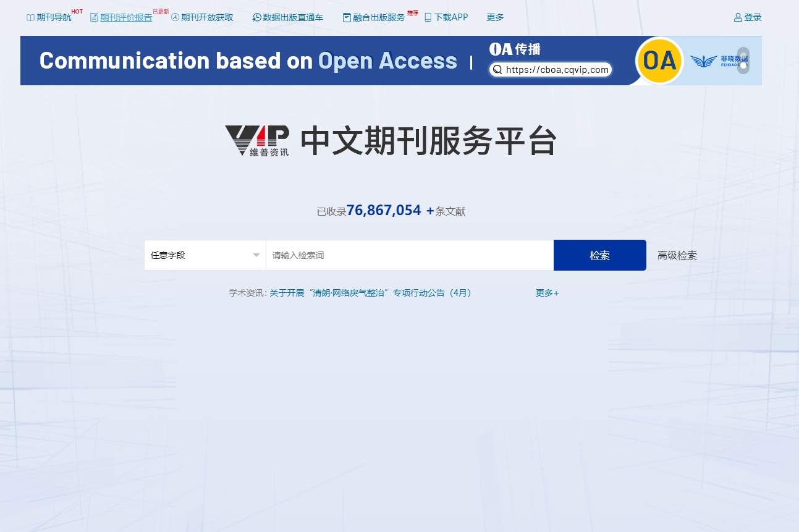799x532 pixels.
Task: Click the 76,867,054 literature count
Action: coord(384,210)
